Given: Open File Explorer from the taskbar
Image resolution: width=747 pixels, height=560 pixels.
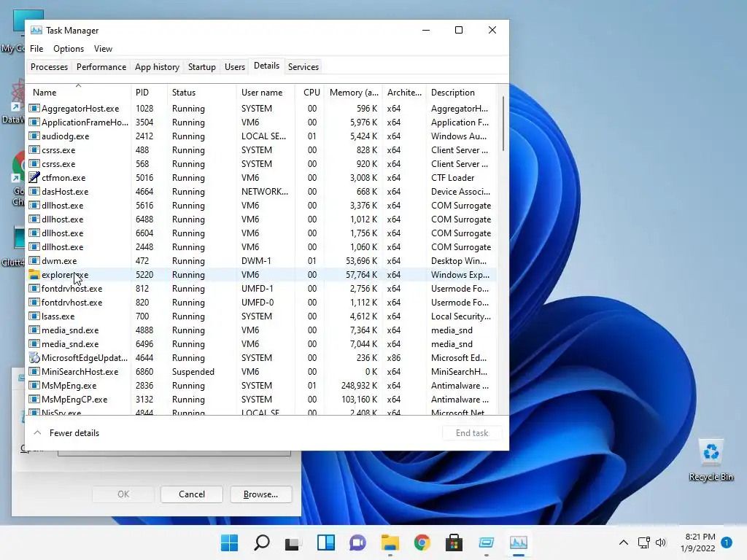Looking at the screenshot, I should tap(390, 542).
